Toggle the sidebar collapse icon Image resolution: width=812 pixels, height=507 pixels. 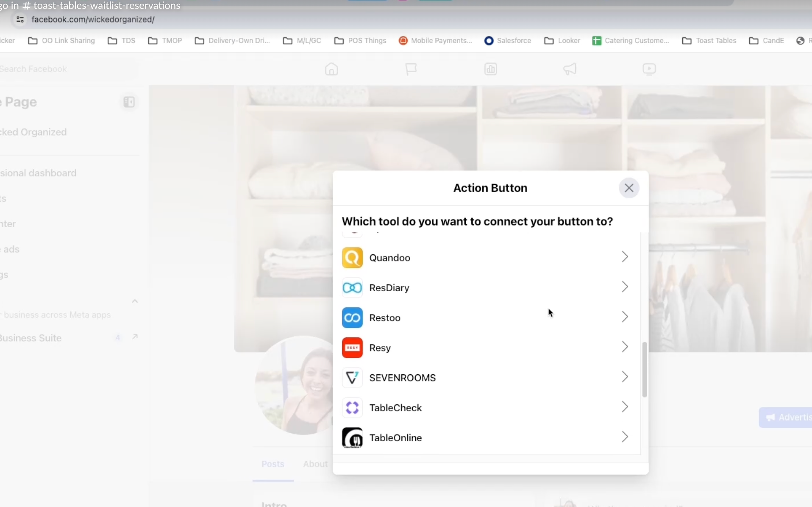129,102
